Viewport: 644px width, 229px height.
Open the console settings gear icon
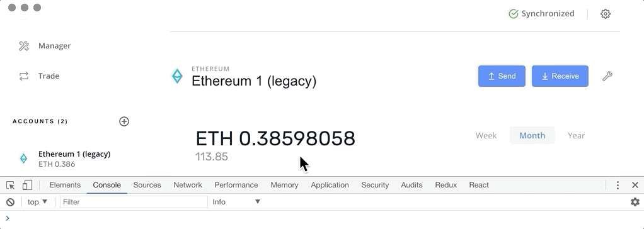[x=635, y=202]
